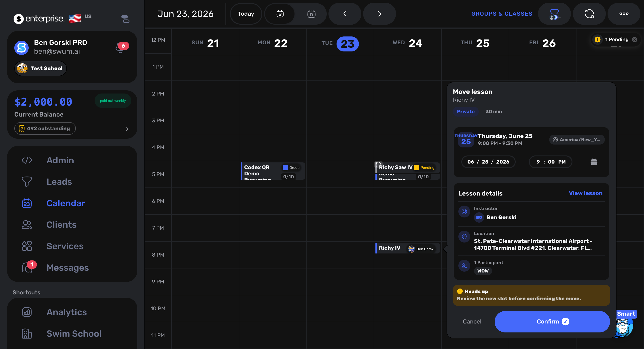Switch to week view icon

[280, 14]
